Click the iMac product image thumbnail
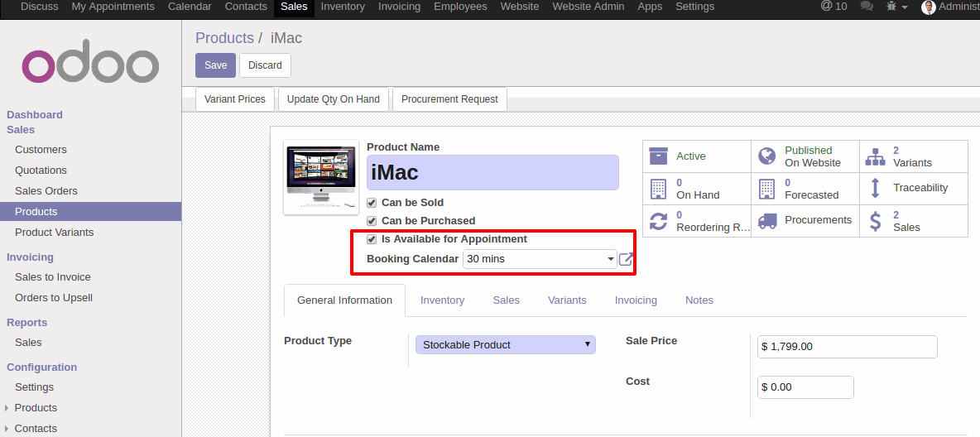 [321, 177]
